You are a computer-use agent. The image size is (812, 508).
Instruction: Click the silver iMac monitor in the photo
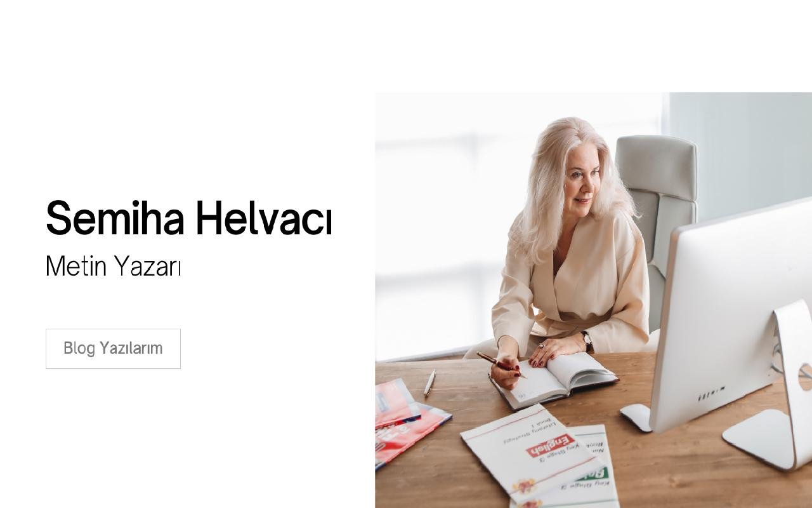730,317
